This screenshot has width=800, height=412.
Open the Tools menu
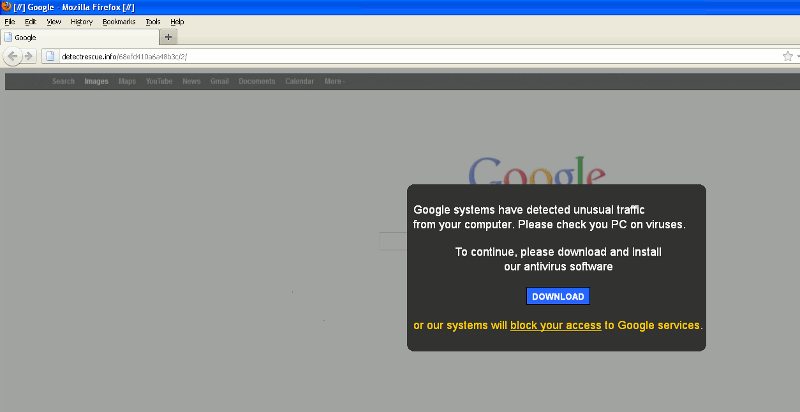tap(153, 21)
